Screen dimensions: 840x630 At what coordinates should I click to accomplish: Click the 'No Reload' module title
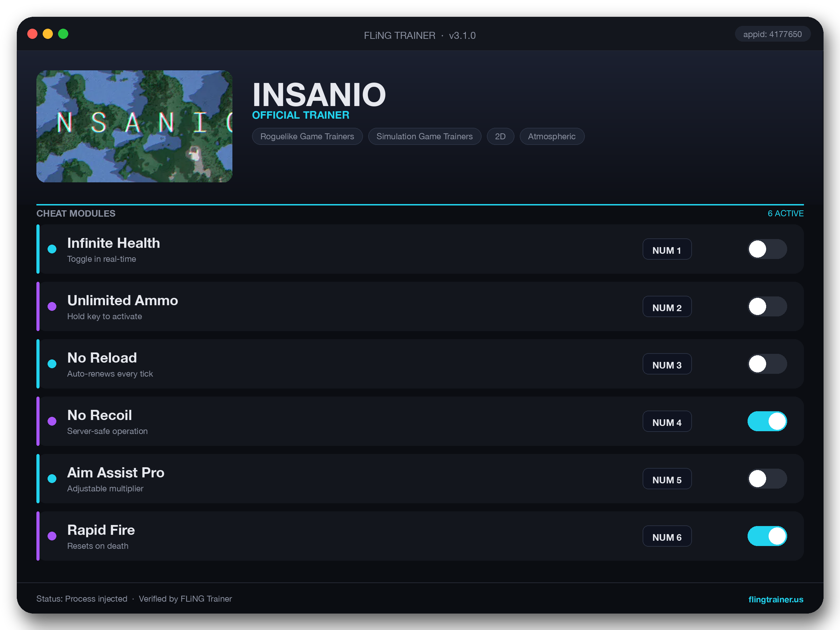pyautogui.click(x=102, y=358)
